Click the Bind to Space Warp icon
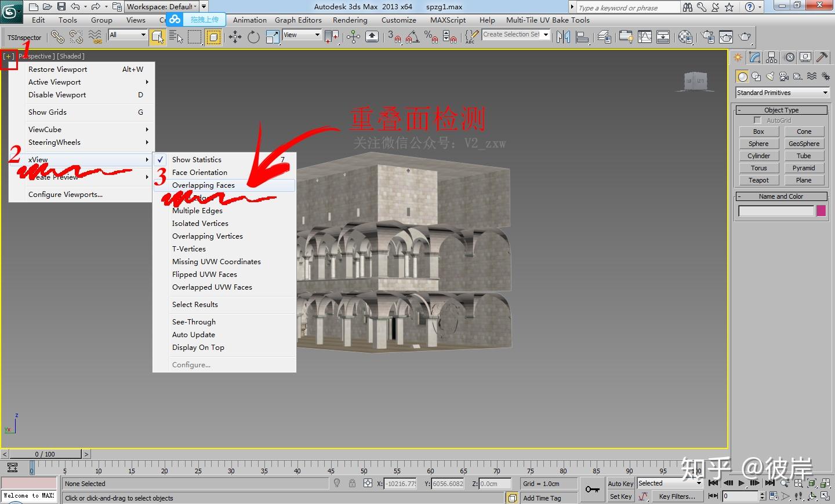 [x=95, y=37]
